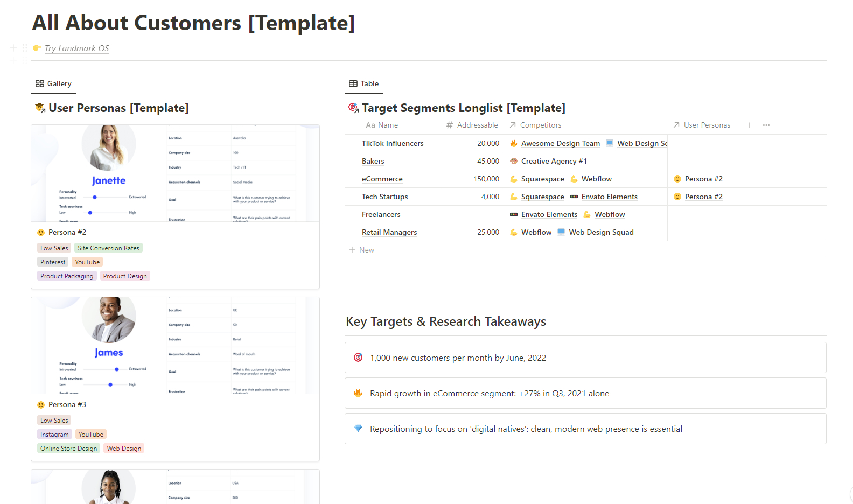Click the drag handle beside Try Landmark OS
The image size is (853, 504).
25,48
